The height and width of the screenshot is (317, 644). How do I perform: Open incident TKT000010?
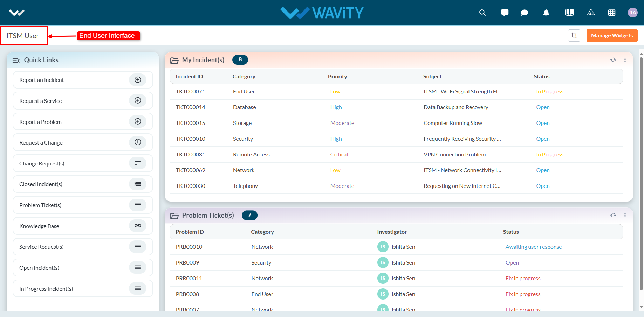tap(191, 139)
